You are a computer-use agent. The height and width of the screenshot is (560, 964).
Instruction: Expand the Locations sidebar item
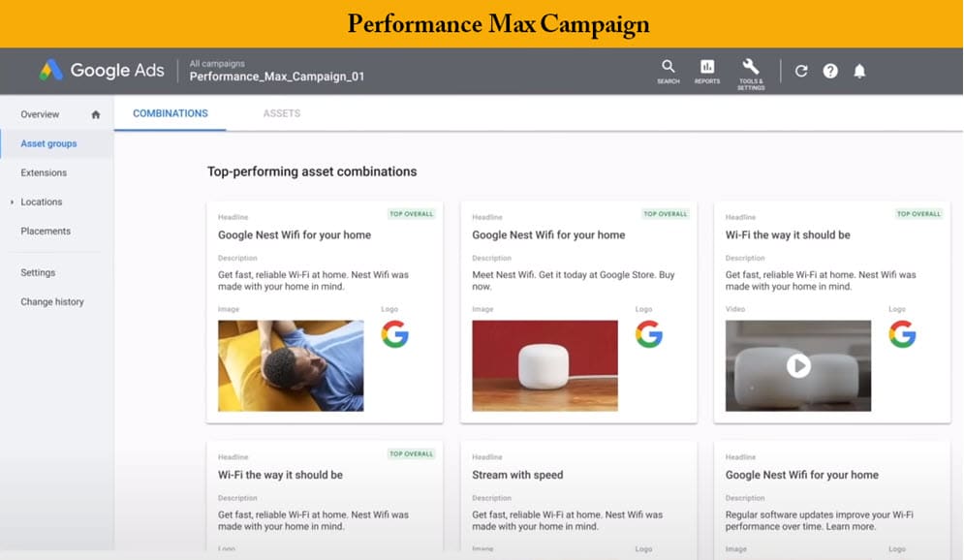click(12, 202)
